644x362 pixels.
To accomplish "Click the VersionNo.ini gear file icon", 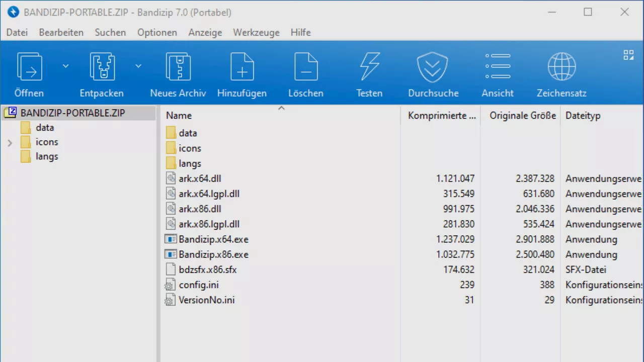I will pos(170,300).
